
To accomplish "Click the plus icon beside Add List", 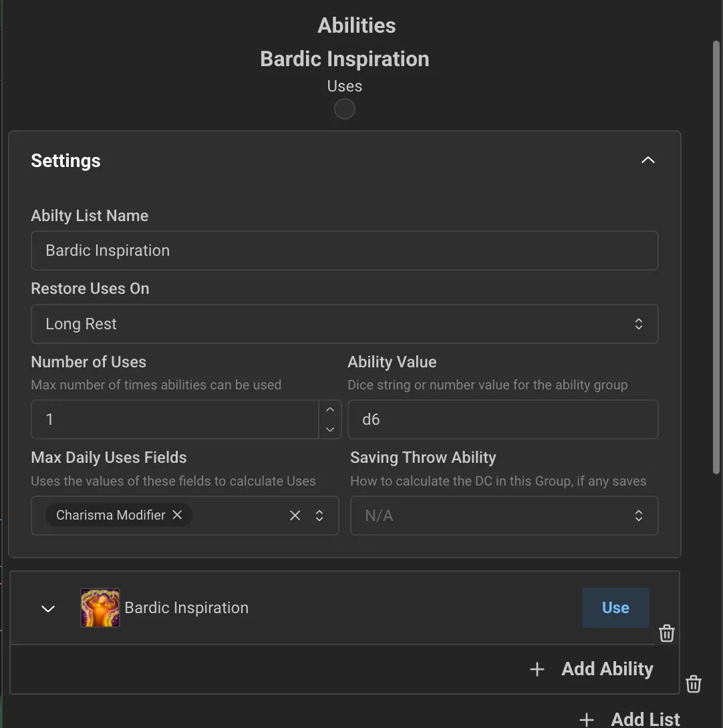I will (x=587, y=719).
